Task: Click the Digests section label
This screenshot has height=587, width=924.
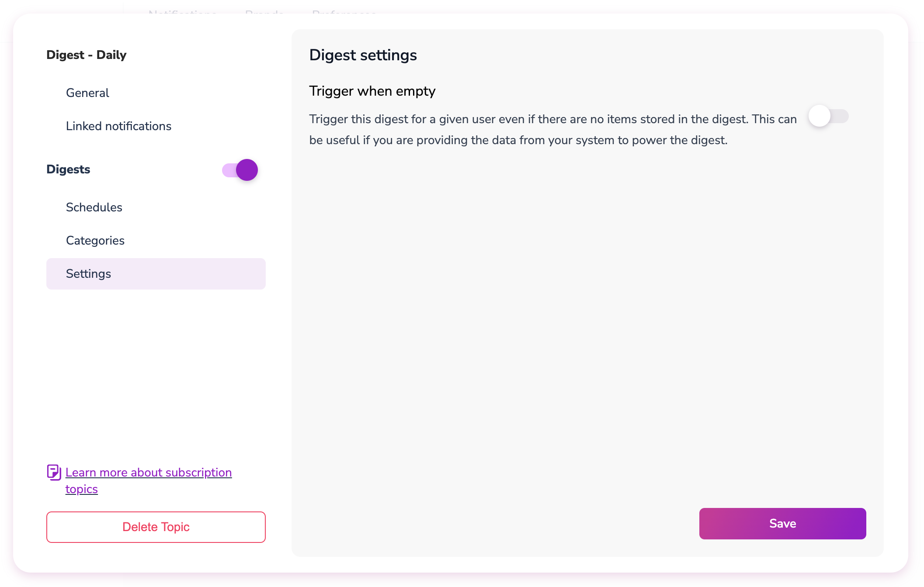Action: pos(68,169)
